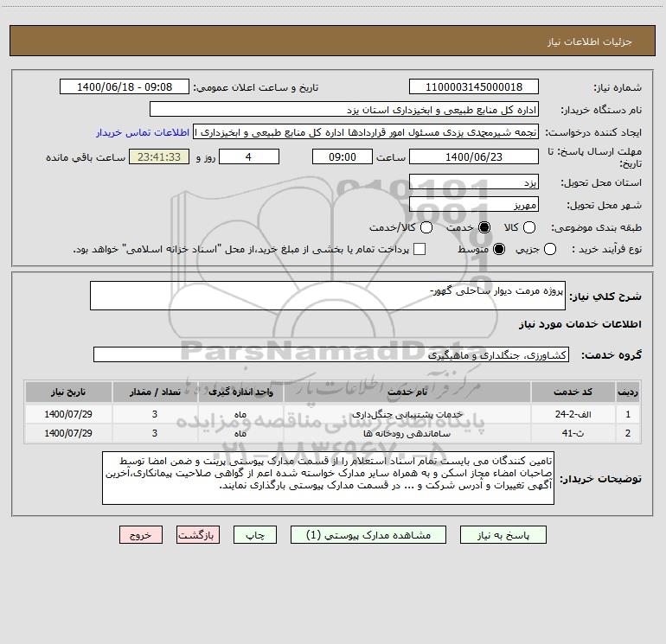This screenshot has width=666, height=644.
Task: Select service code ث-41 cell
Action: click(573, 433)
